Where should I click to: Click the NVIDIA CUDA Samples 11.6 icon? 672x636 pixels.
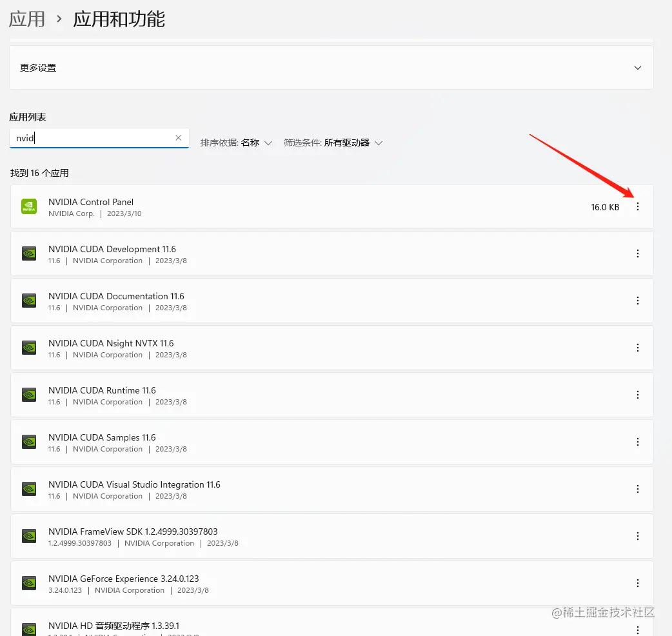click(x=29, y=442)
